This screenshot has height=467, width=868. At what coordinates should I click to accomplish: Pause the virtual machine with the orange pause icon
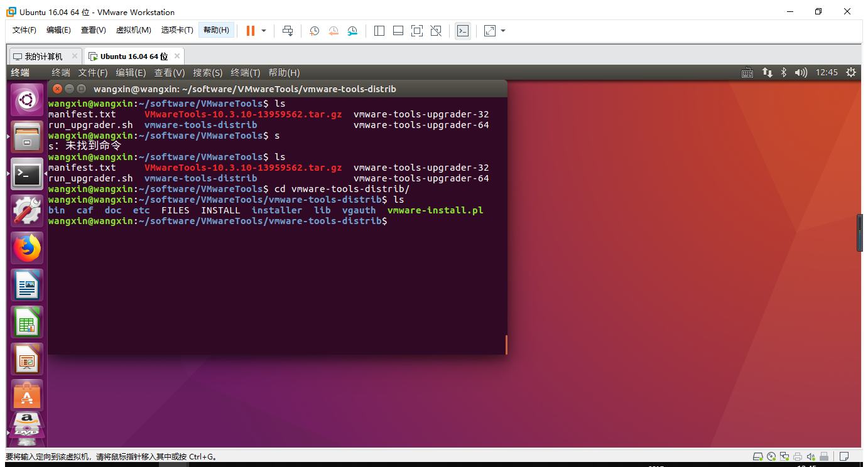250,31
